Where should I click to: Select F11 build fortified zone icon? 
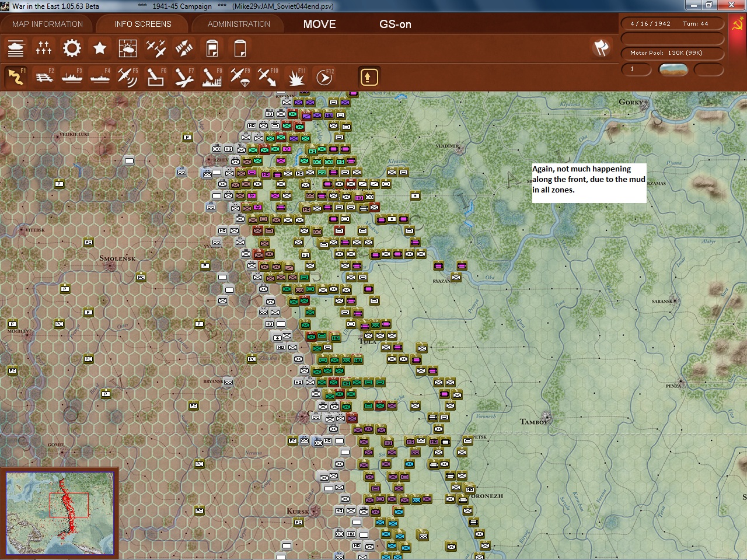pyautogui.click(x=296, y=77)
